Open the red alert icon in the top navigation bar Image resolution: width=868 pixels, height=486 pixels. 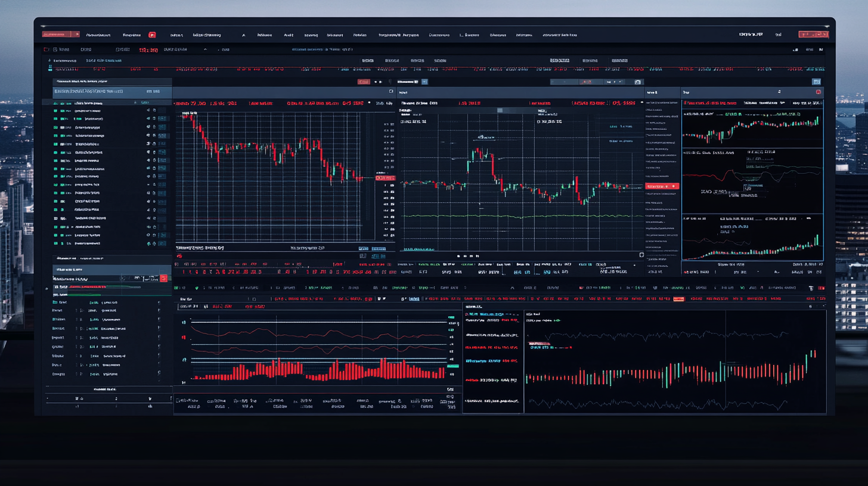pyautogui.click(x=152, y=34)
